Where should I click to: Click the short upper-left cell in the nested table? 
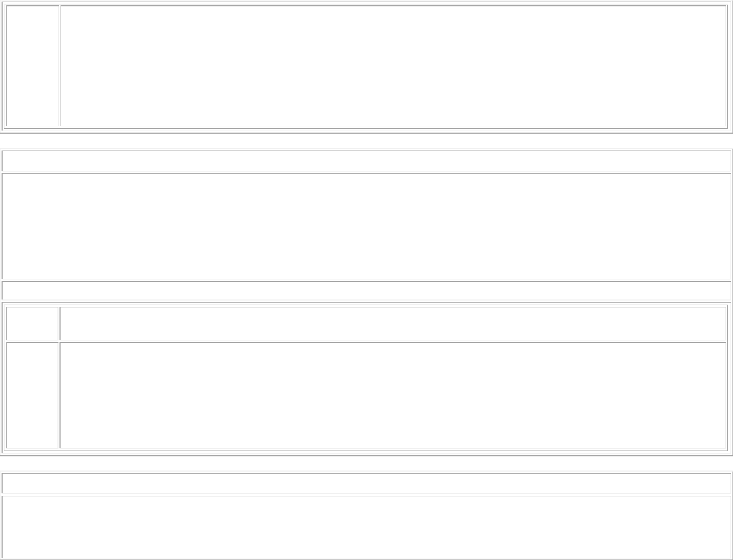(32, 324)
